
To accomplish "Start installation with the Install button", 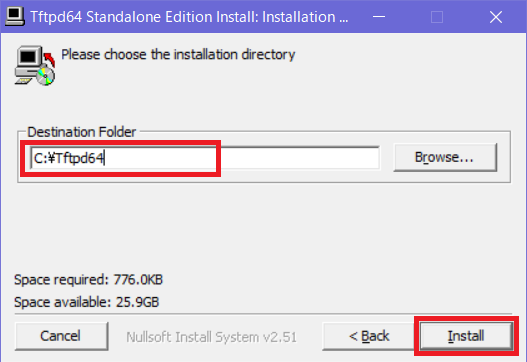I will coord(466,336).
